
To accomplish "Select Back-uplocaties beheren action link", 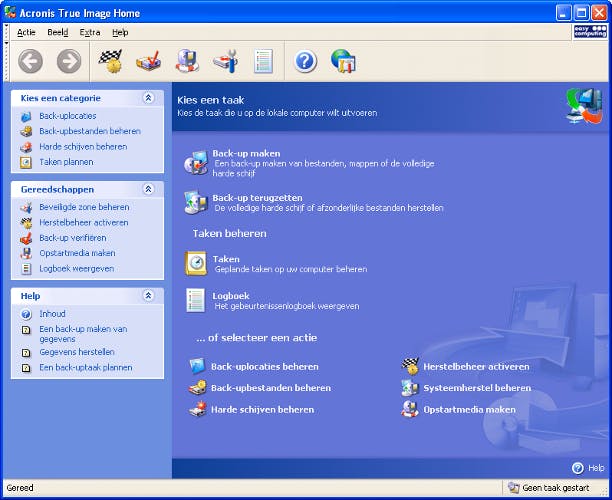I will [265, 367].
